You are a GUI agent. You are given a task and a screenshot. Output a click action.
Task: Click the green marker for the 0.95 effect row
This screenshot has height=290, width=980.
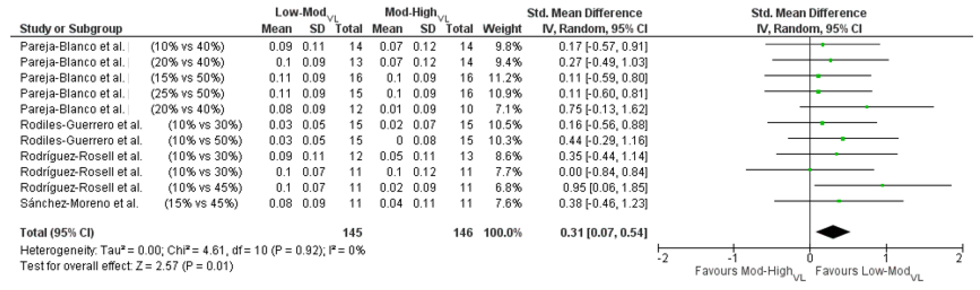point(882,185)
